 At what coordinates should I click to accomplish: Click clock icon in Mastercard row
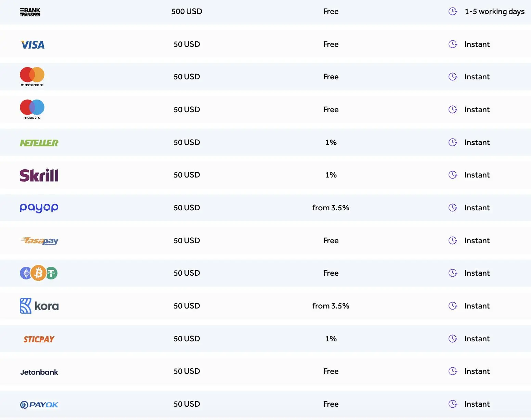click(x=453, y=77)
